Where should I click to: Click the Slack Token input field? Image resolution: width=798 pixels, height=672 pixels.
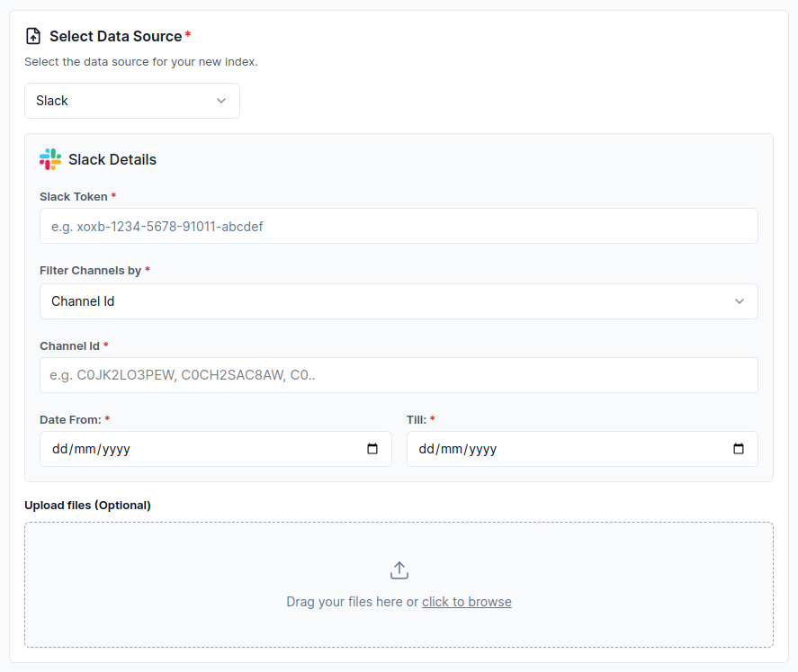pos(399,226)
